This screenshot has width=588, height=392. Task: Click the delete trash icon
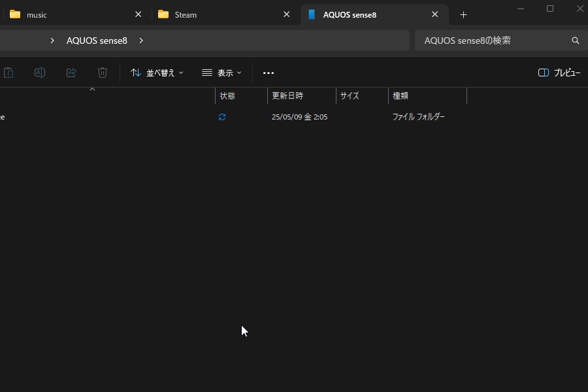tap(103, 73)
